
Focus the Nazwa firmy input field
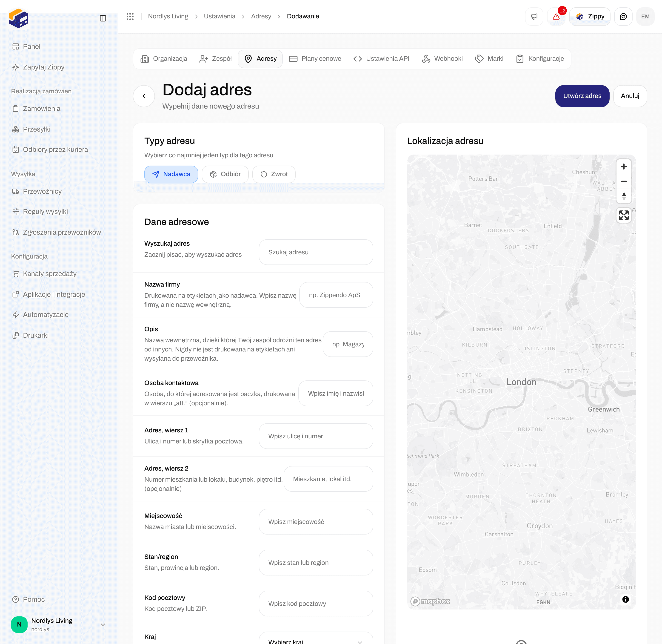[336, 295]
